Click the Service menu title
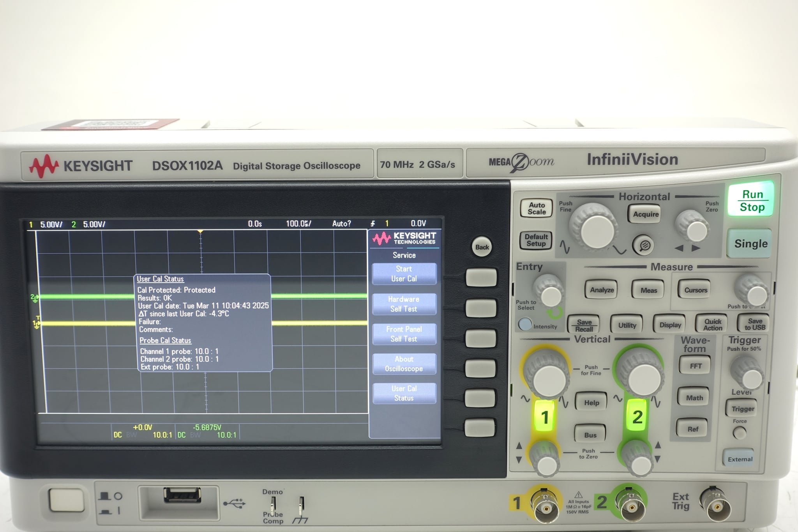 click(x=404, y=255)
